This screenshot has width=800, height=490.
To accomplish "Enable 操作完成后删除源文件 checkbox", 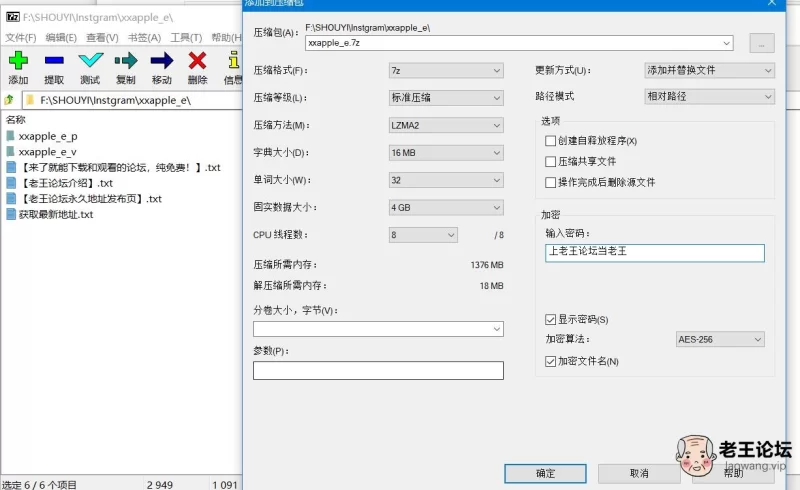I will coord(550,182).
